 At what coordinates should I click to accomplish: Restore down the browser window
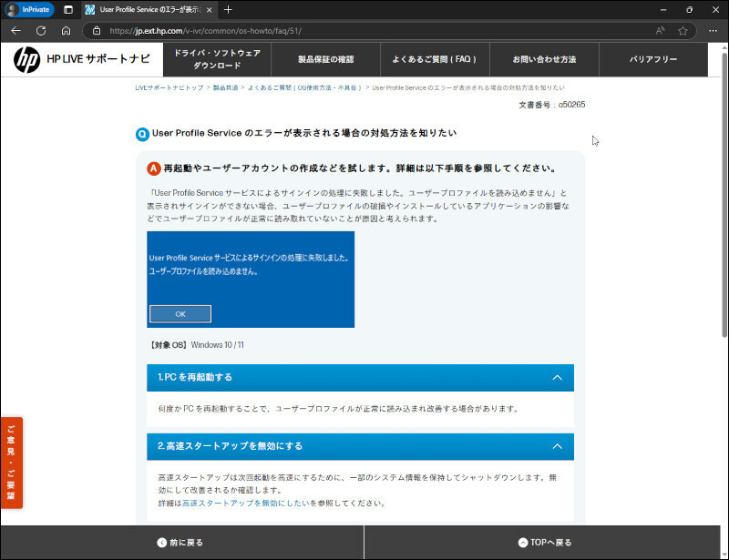click(690, 9)
